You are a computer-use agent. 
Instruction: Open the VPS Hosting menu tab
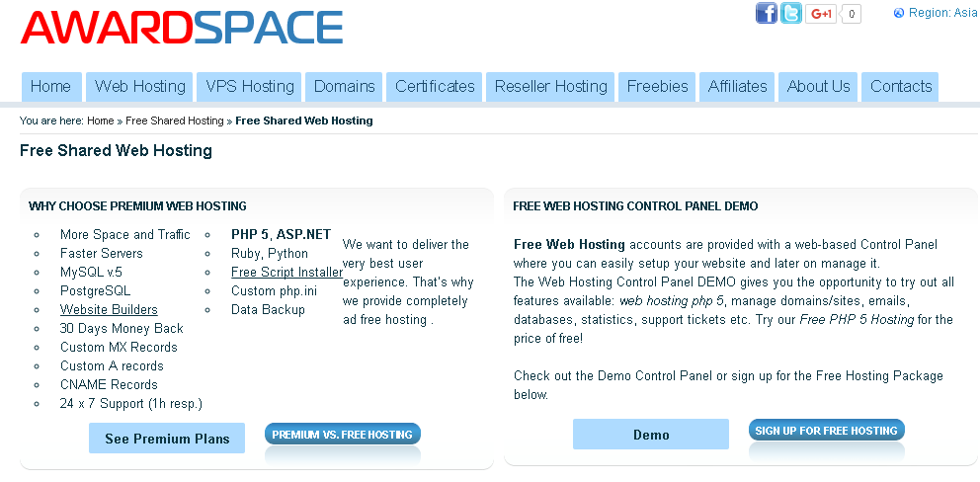249,86
